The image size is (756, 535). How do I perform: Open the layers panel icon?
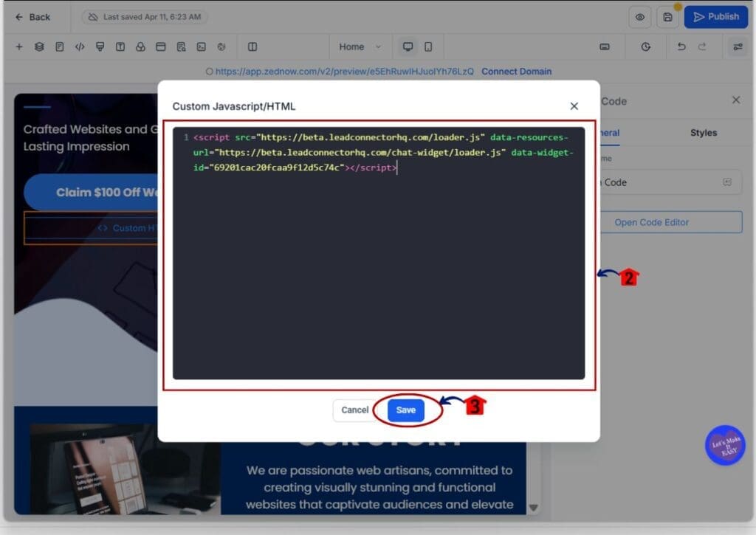click(39, 46)
